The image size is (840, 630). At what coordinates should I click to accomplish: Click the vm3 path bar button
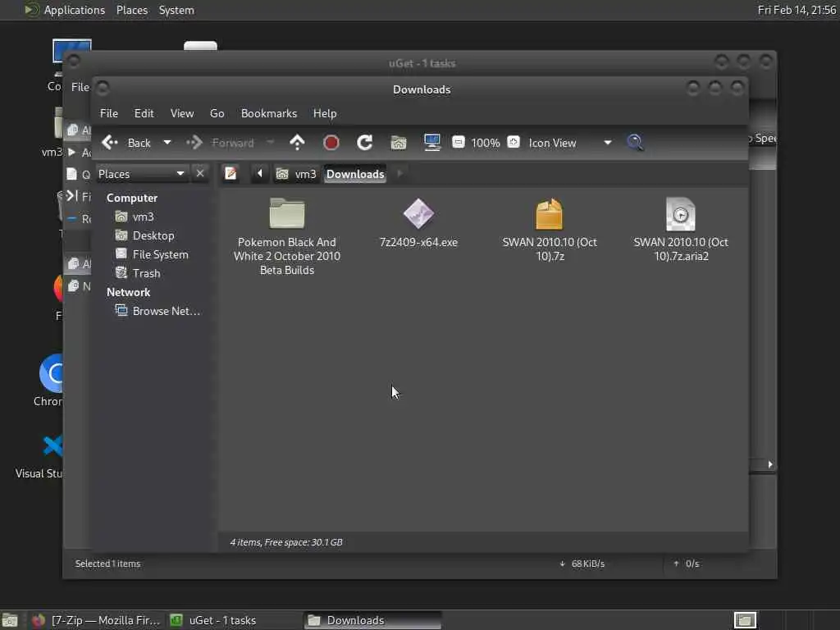(x=296, y=174)
